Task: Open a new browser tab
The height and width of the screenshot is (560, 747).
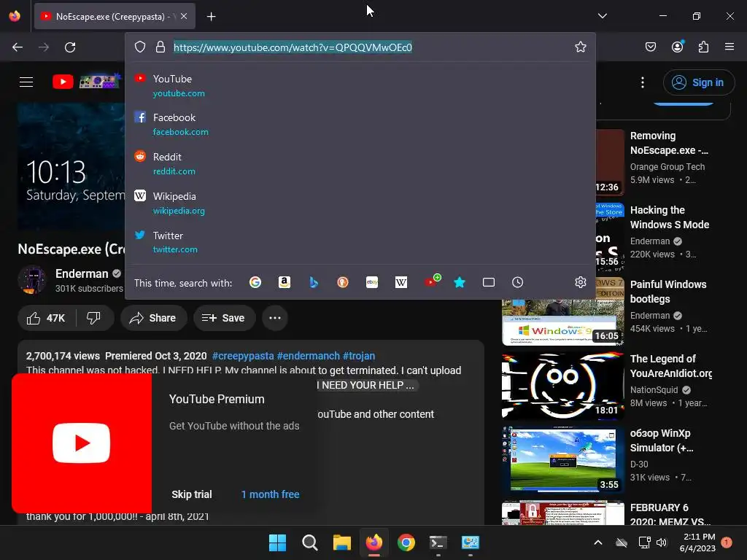Action: [x=211, y=17]
